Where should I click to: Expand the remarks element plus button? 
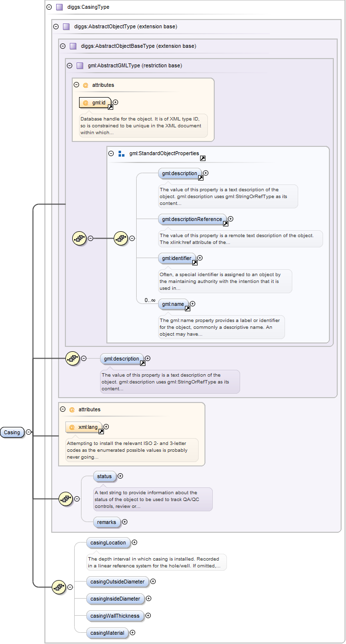[124, 522]
